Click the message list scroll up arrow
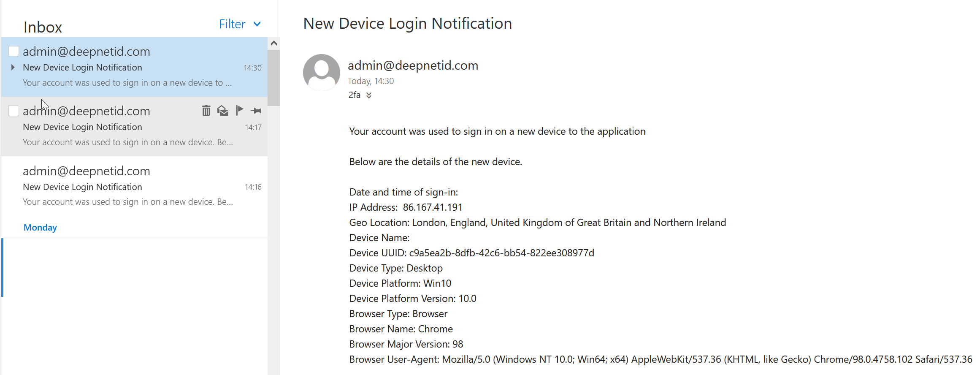 [x=274, y=43]
